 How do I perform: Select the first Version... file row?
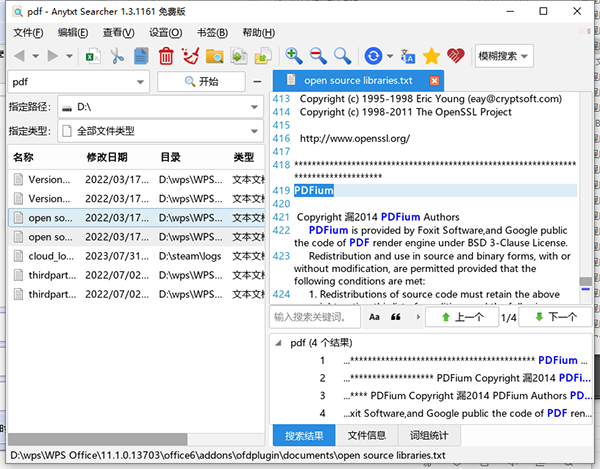coord(137,179)
